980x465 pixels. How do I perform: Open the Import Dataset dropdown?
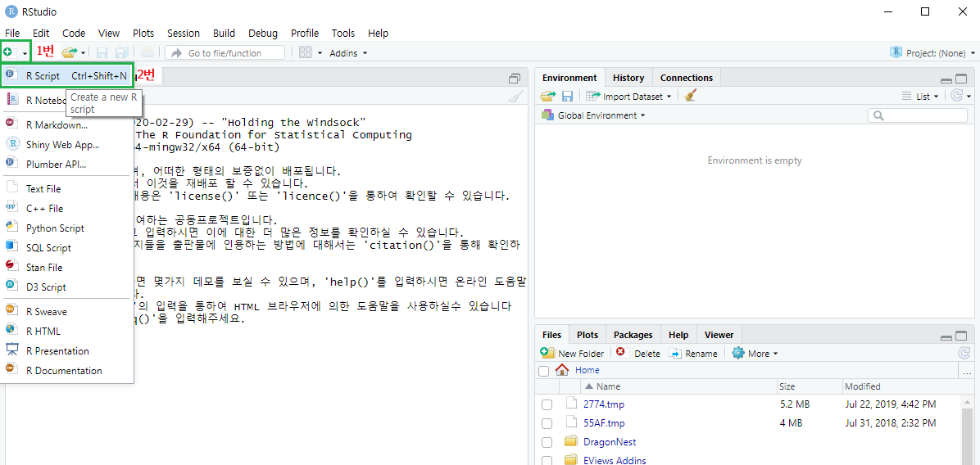point(628,96)
